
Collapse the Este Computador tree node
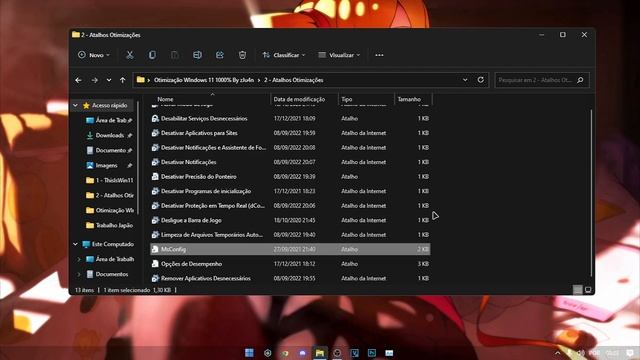tap(76, 244)
